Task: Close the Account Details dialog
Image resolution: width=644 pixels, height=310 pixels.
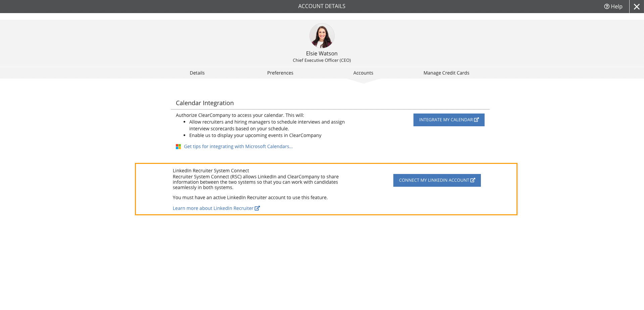Action: click(637, 6)
